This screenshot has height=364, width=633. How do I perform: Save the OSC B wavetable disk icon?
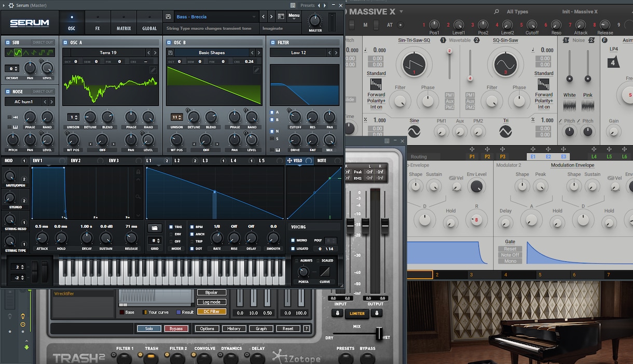tap(170, 52)
